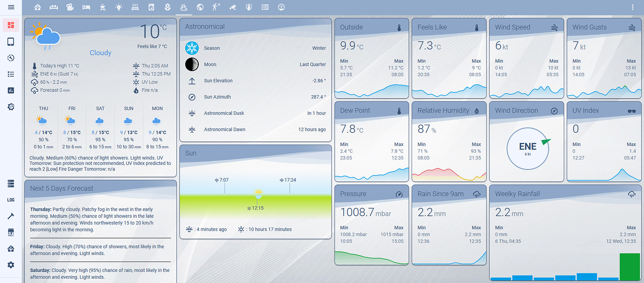The height and width of the screenshot is (283, 644).
Task: Open the speedometer gauge icon
Action: pos(281,7)
